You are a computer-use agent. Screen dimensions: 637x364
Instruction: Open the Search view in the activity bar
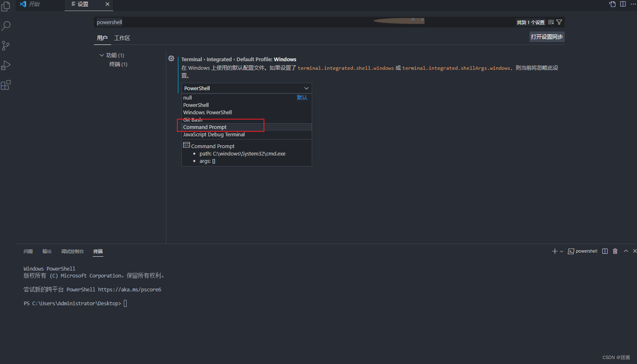coord(6,25)
